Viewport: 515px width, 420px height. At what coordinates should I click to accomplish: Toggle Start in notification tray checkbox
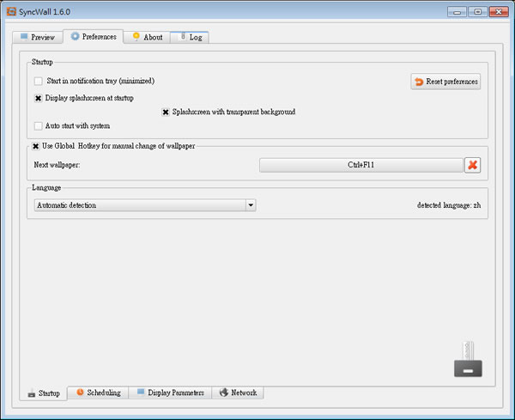point(38,81)
